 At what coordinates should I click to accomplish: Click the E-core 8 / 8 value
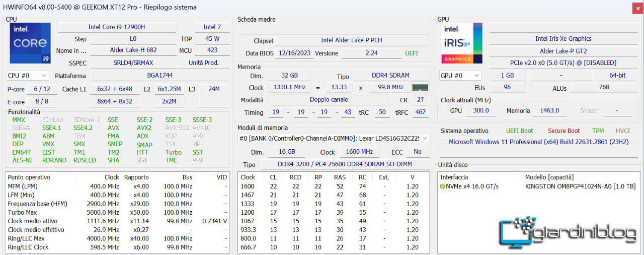pos(42,101)
